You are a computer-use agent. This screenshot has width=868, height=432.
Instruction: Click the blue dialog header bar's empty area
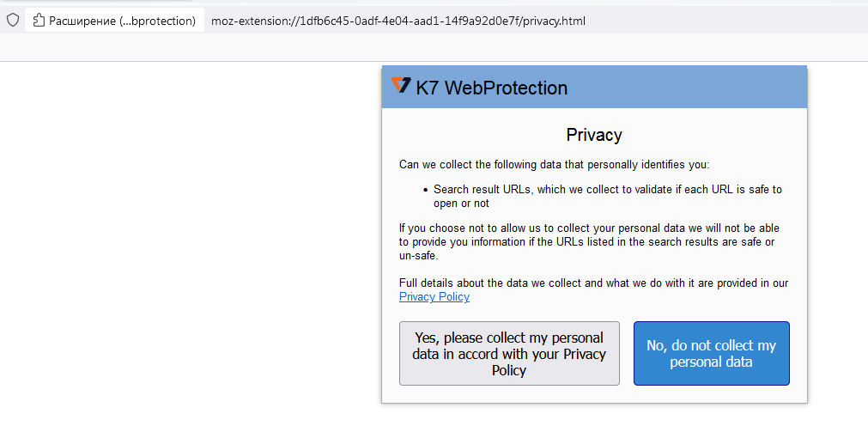click(687, 88)
